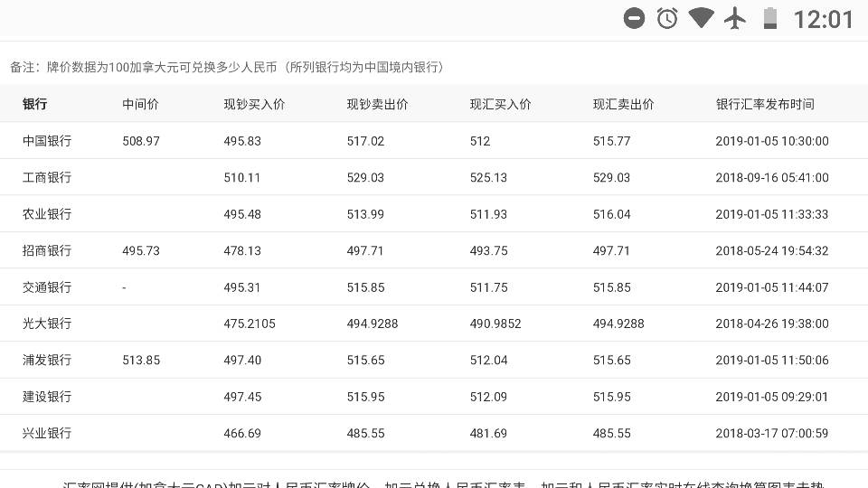This screenshot has height=488, width=868.
Task: Select the 现钞卖出价 column header
Action: point(378,104)
